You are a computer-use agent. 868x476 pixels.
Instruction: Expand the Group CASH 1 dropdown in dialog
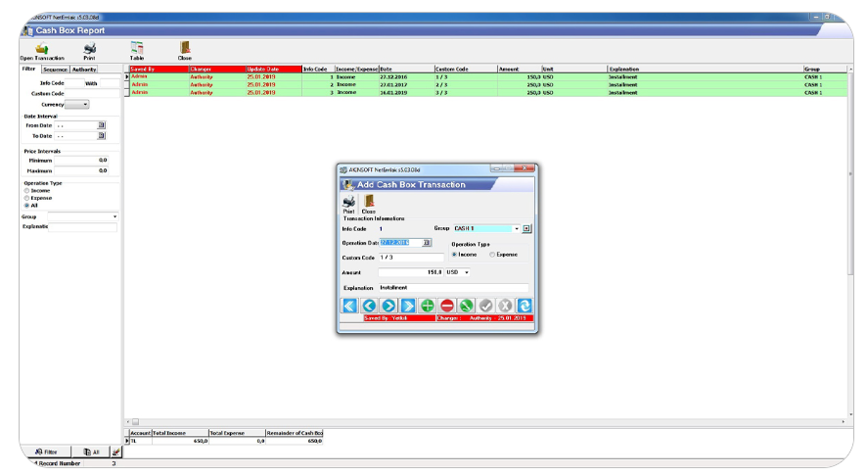pos(517,228)
